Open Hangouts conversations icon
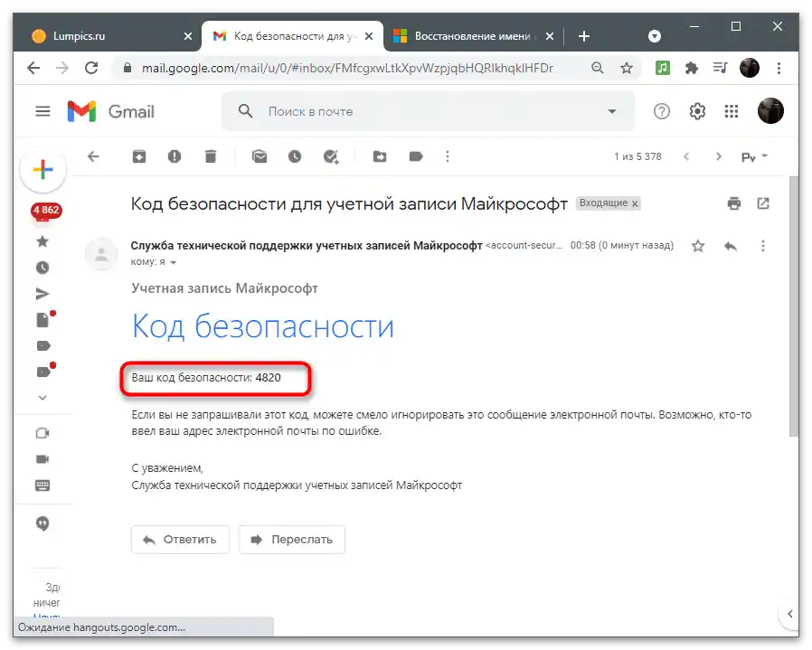 pyautogui.click(x=42, y=523)
